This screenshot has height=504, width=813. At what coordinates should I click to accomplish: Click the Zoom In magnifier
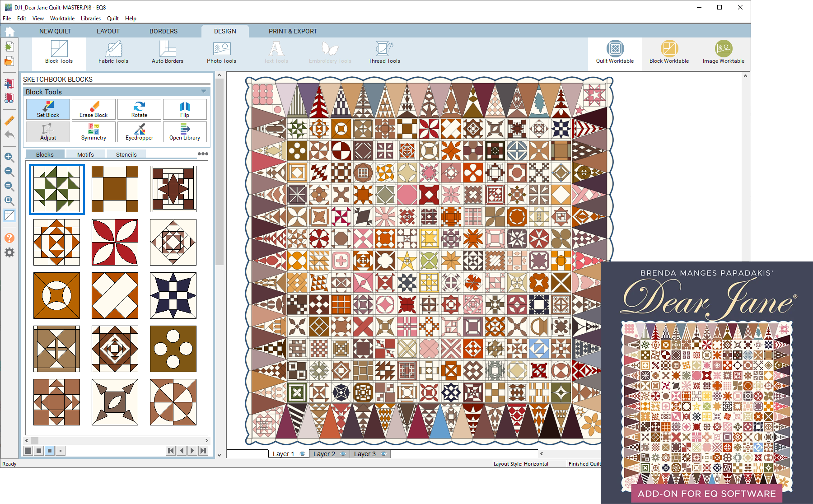[x=9, y=157]
